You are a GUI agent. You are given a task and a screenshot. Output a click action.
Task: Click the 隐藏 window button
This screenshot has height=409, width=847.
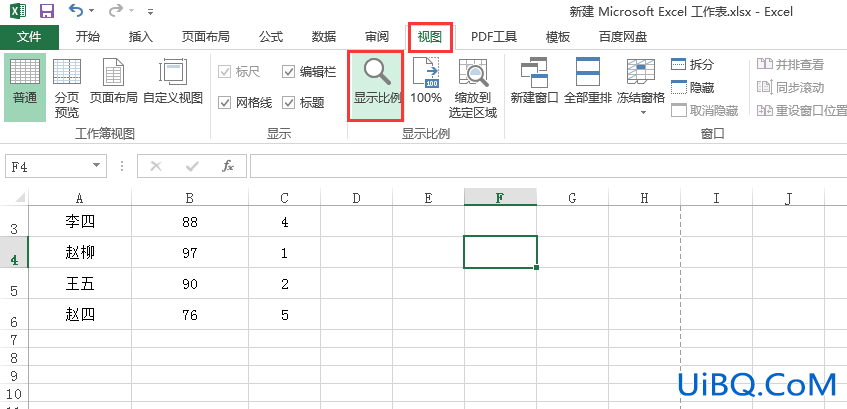pos(693,87)
